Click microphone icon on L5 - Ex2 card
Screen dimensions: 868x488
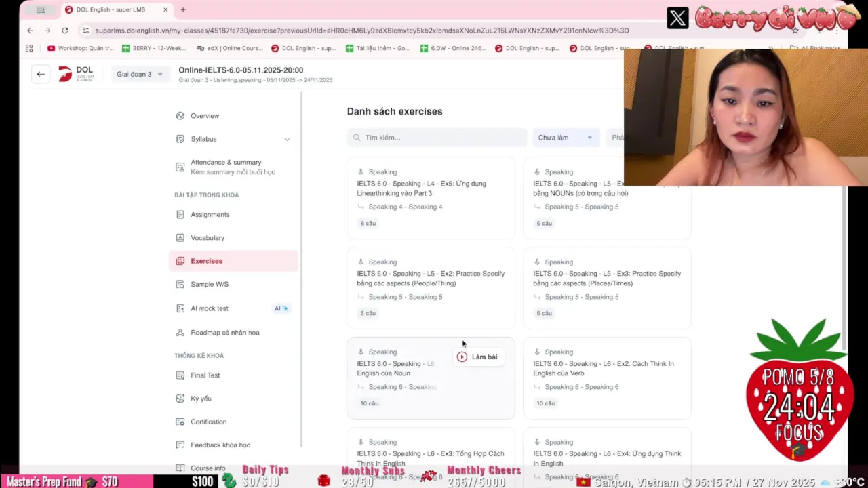click(x=361, y=262)
